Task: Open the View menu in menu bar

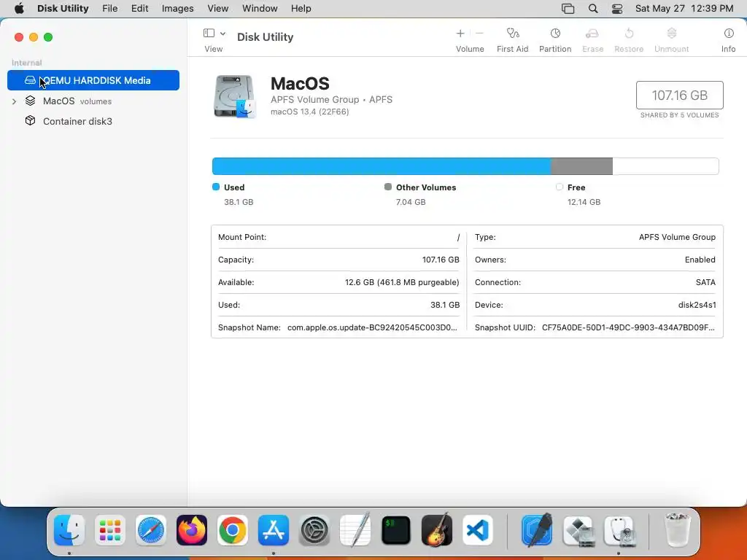Action: point(217,8)
